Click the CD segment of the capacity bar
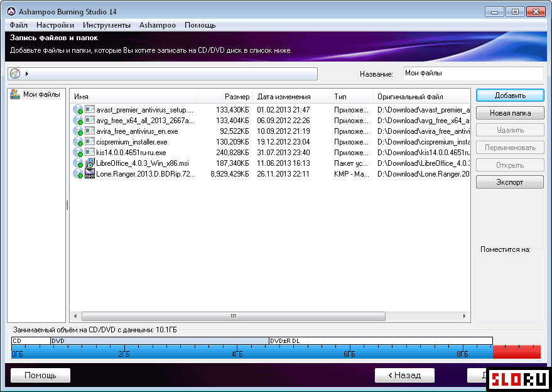 pos(31,341)
